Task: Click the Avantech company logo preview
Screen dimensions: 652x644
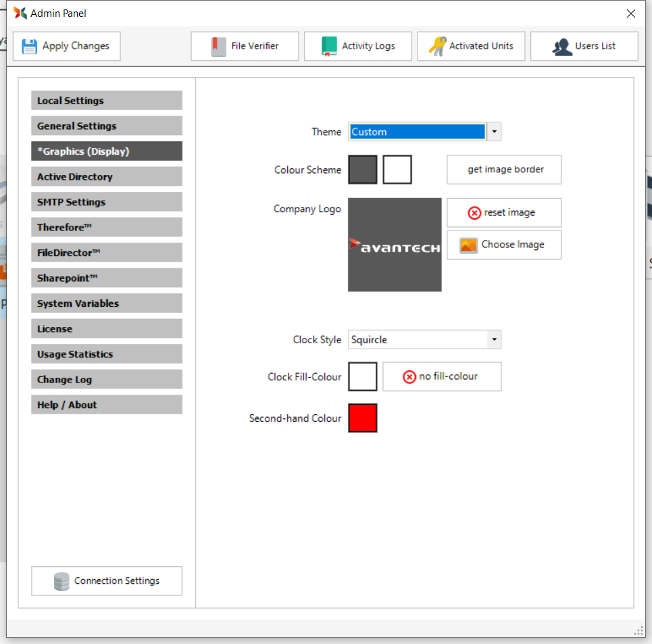Action: coord(395,245)
